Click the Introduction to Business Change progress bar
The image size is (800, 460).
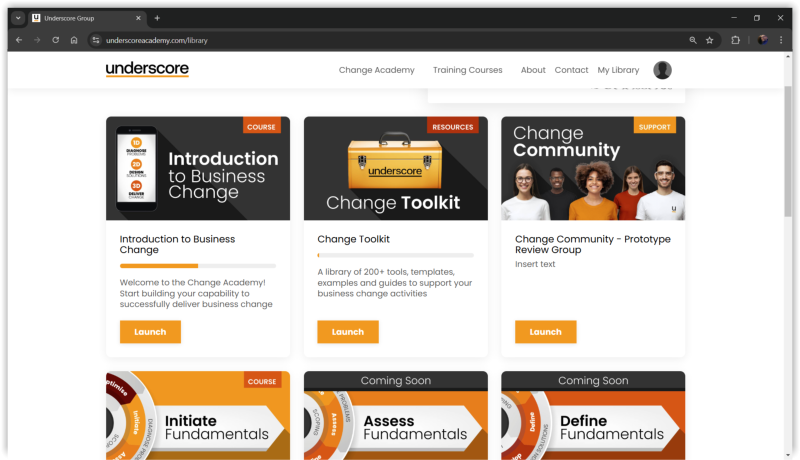pyautogui.click(x=198, y=266)
